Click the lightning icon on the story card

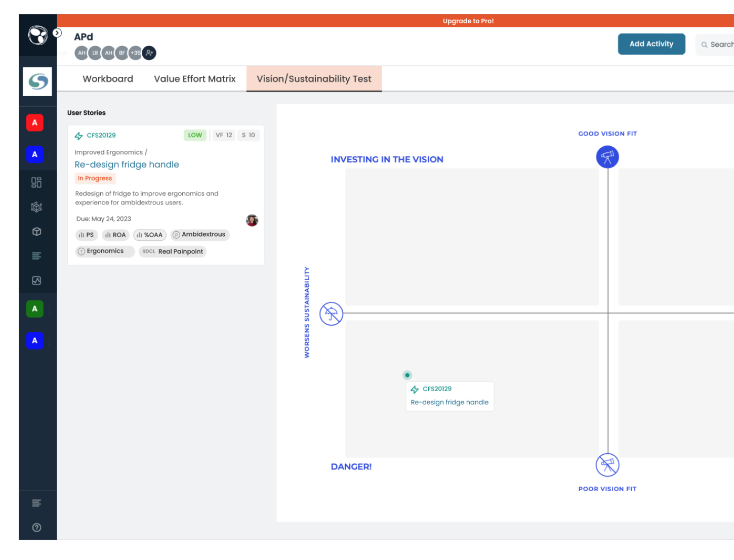(x=78, y=136)
